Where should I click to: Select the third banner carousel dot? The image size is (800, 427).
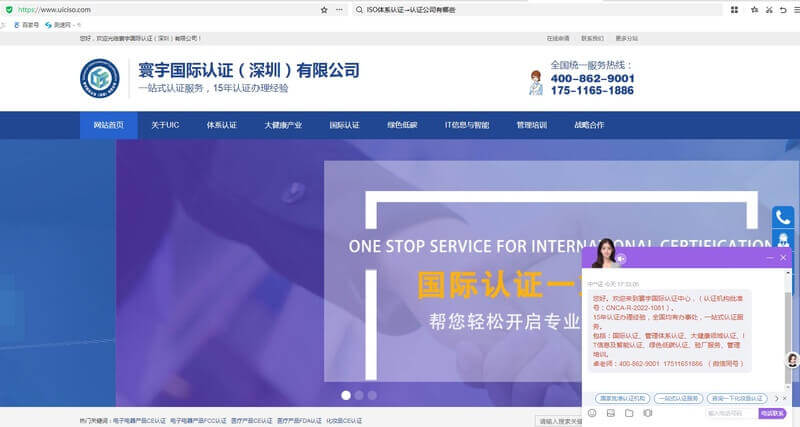click(372, 395)
